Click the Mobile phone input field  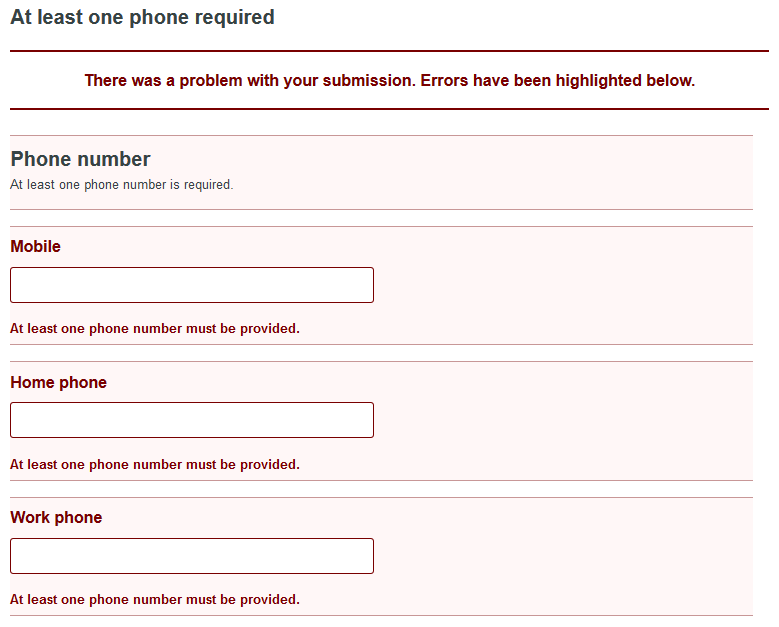(192, 285)
